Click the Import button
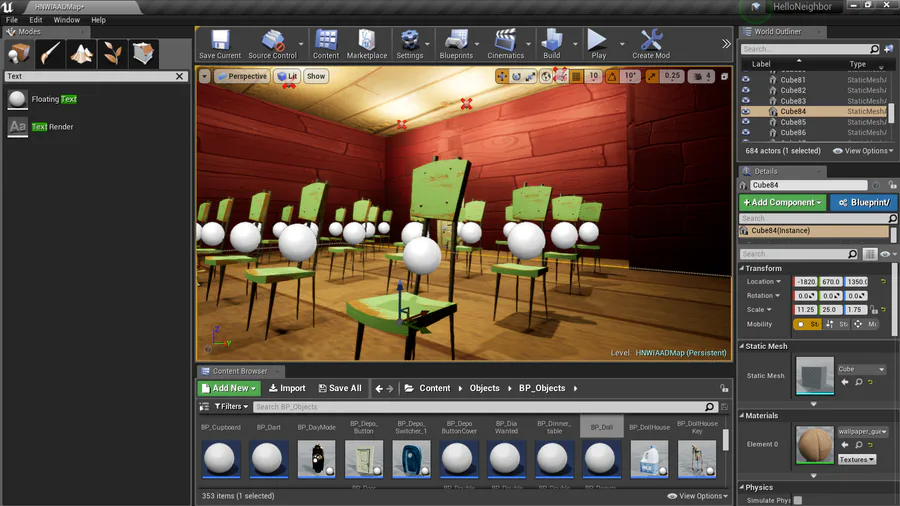This screenshot has width=900, height=506. (287, 388)
